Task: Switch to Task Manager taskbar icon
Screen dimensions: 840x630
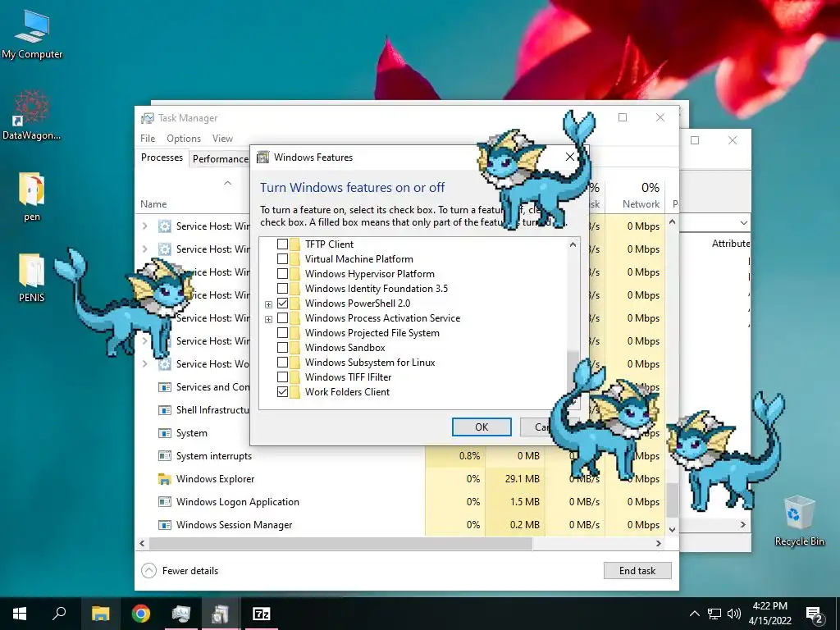Action: 181,614
